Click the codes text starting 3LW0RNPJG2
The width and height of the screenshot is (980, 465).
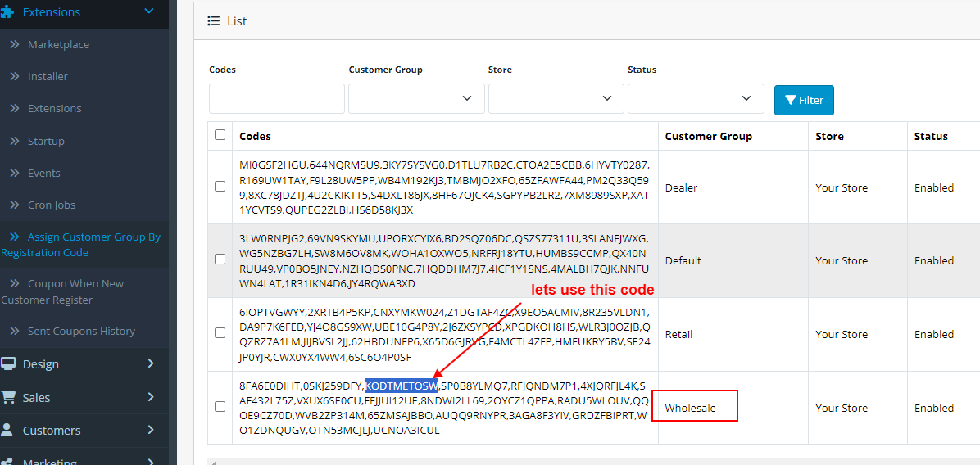(444, 260)
